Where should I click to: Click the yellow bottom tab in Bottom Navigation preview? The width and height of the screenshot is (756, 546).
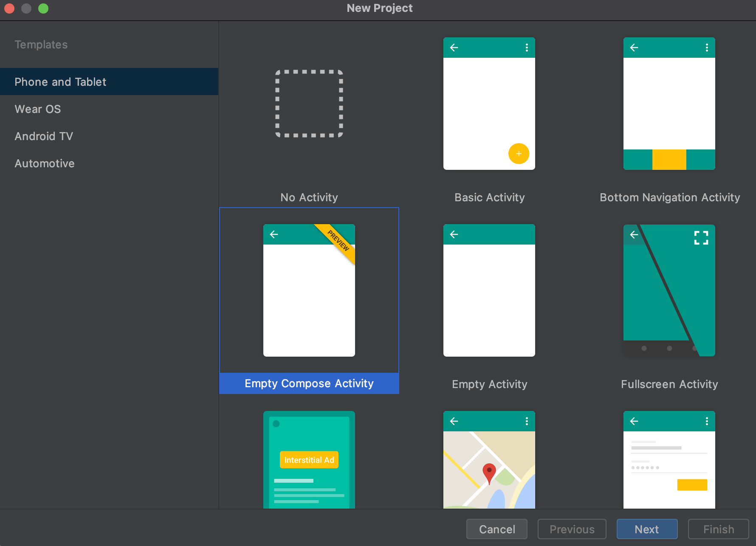point(669,160)
